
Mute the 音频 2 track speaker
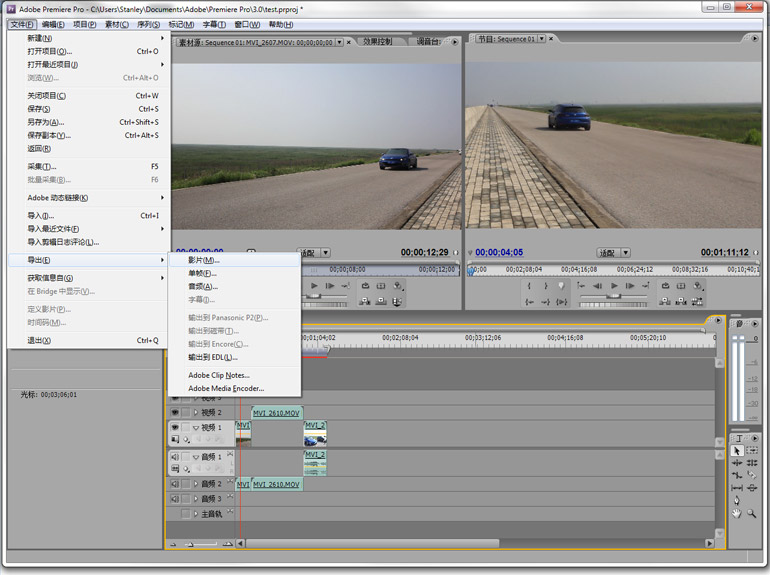coord(175,484)
